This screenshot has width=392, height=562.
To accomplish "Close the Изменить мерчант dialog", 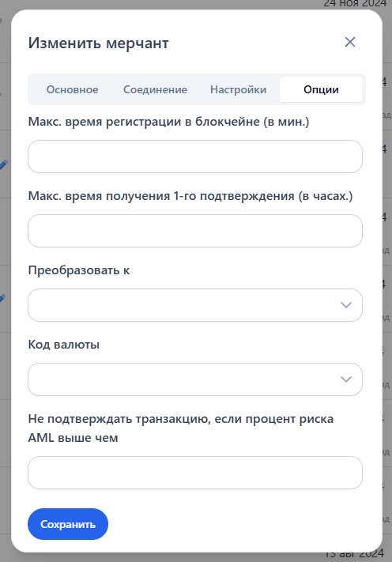I will click(350, 43).
